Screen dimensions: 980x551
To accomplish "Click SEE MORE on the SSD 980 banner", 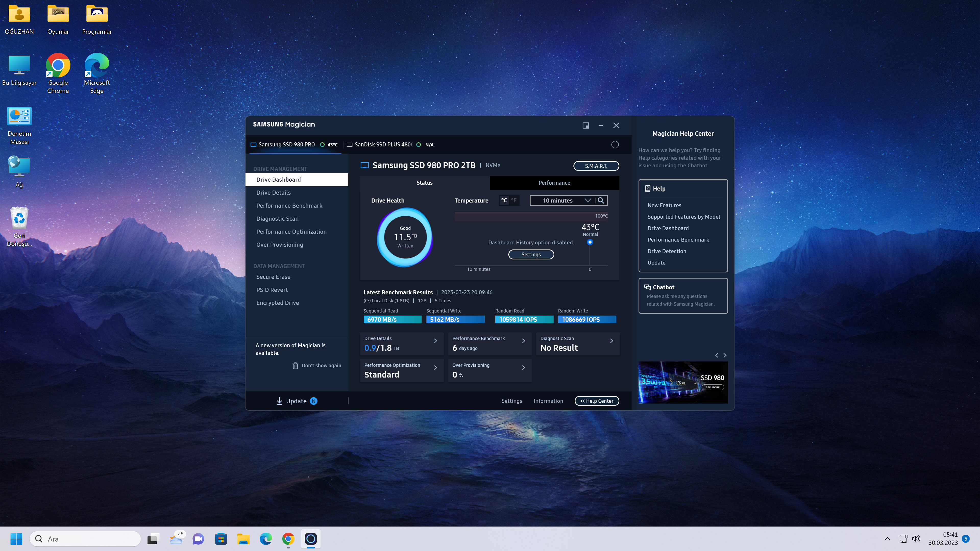I will click(x=712, y=387).
